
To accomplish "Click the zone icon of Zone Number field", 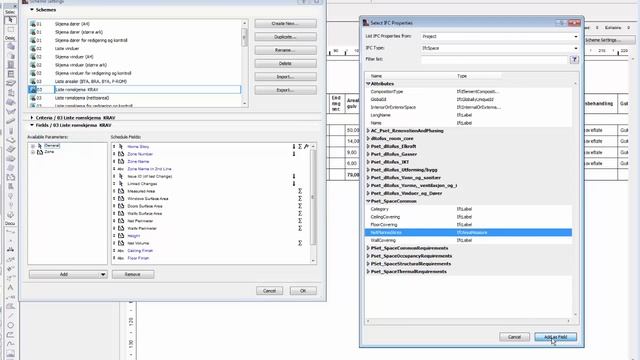I will 121,154.
